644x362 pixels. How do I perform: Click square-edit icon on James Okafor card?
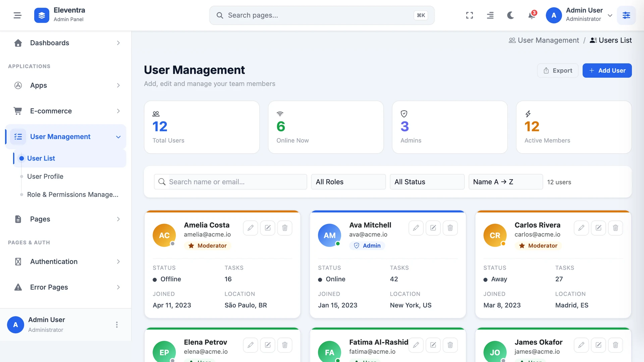point(598,345)
